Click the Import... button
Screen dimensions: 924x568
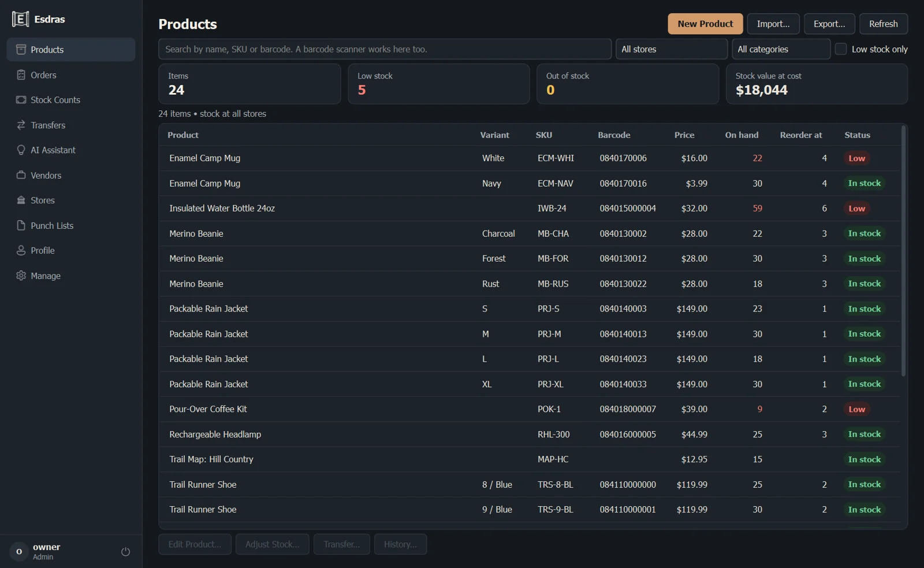773,24
